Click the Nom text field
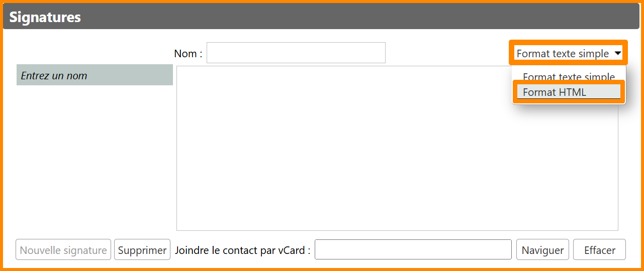This screenshot has width=644, height=271. coord(296,53)
